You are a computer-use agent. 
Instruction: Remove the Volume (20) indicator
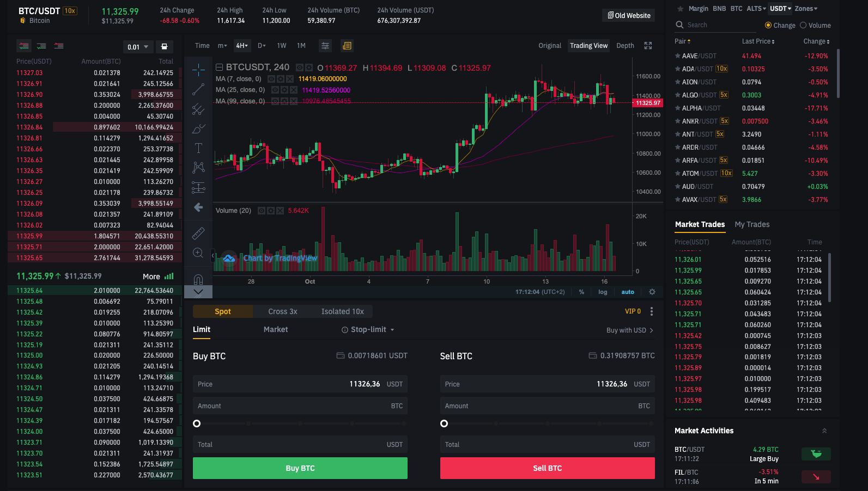280,211
